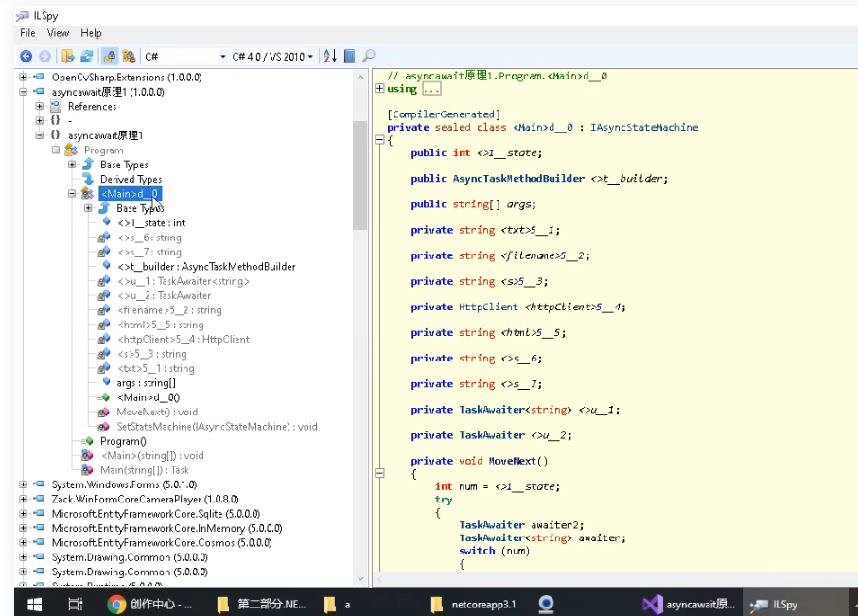Select <filename>5__2 : string field
This screenshot has height=616, width=858.
click(x=169, y=310)
